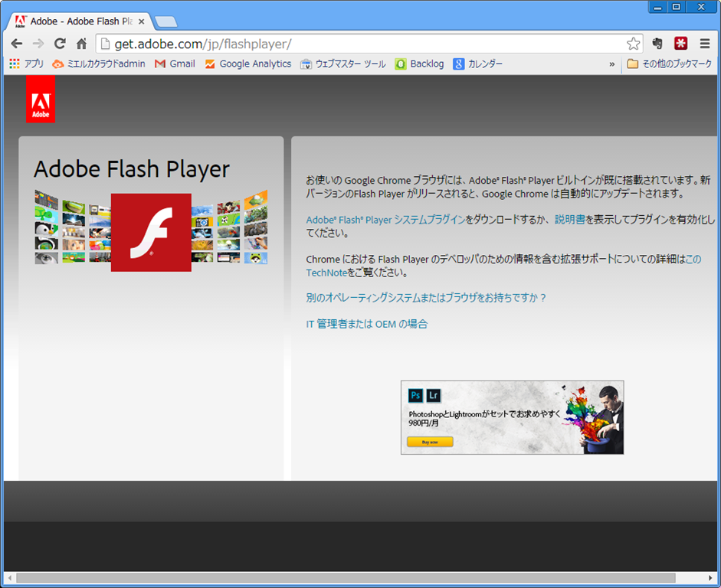Screen dimensions: 721x588
Task: Click the red asterisk extension icon
Action: (681, 44)
